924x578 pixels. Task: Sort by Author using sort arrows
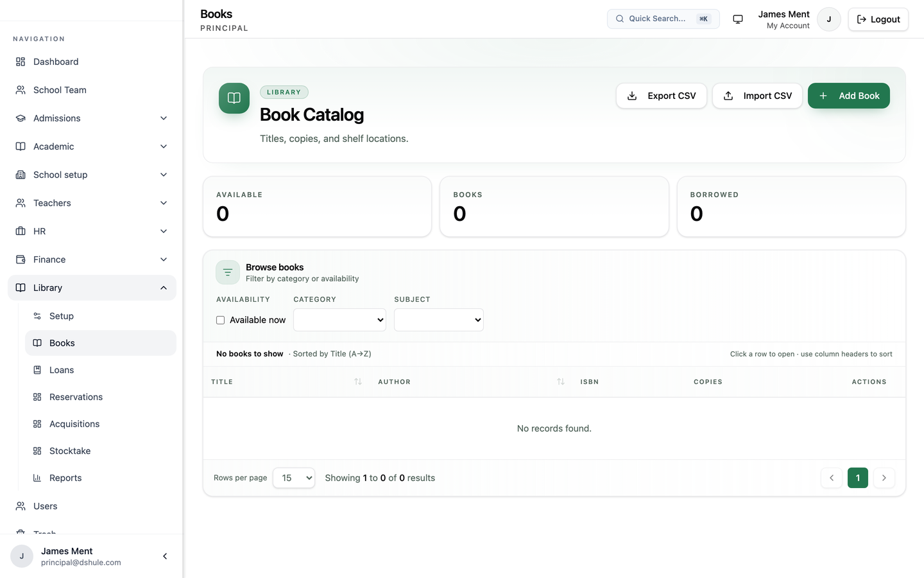coord(561,381)
